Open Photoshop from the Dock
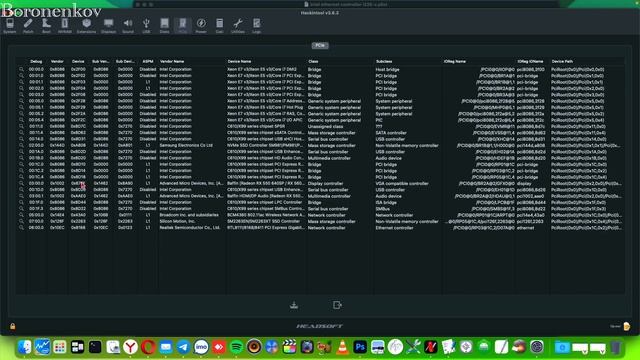The image size is (640, 360). click(x=360, y=347)
